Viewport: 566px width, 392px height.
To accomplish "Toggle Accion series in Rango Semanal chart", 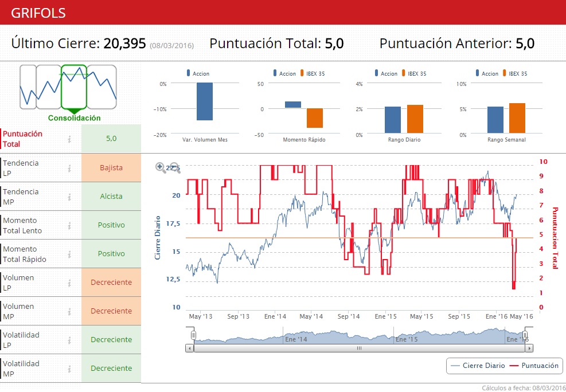I will [x=487, y=73].
